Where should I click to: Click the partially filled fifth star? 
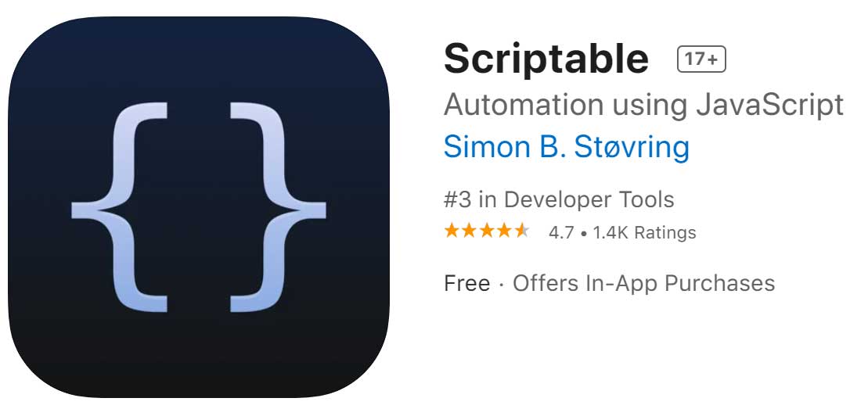click(521, 231)
